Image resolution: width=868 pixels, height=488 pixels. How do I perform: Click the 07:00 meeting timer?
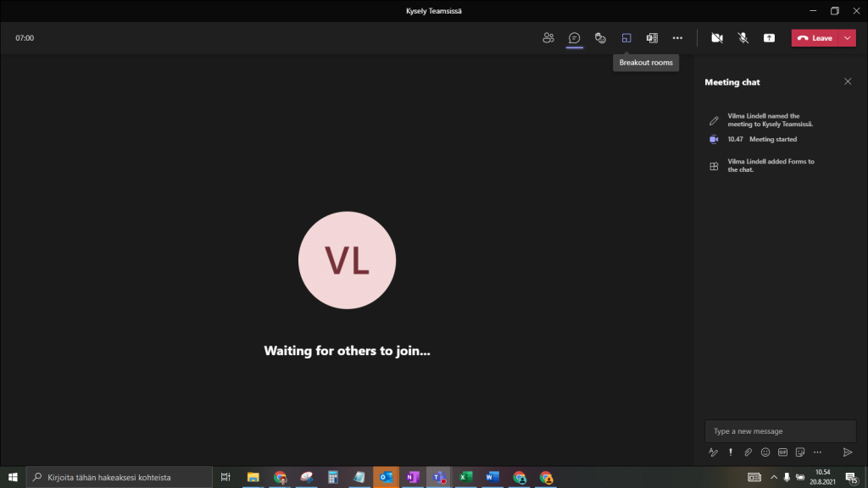coord(25,38)
